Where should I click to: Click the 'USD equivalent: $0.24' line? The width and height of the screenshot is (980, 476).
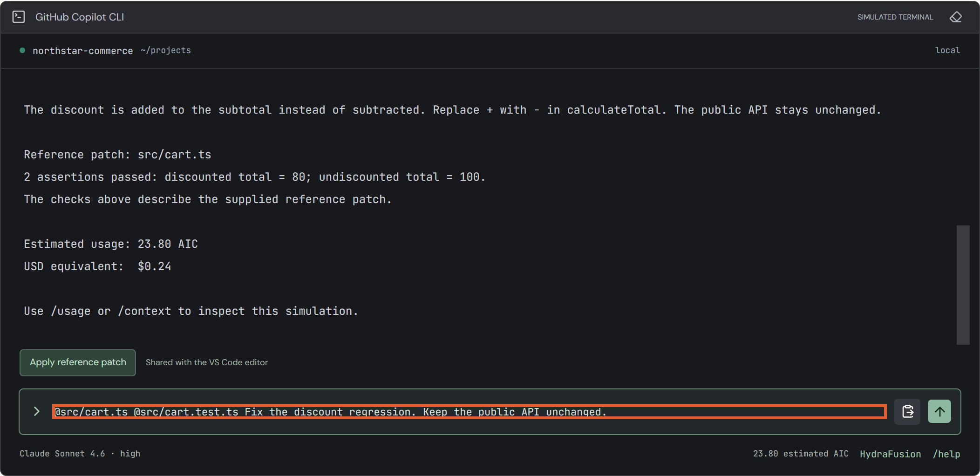pyautogui.click(x=97, y=266)
